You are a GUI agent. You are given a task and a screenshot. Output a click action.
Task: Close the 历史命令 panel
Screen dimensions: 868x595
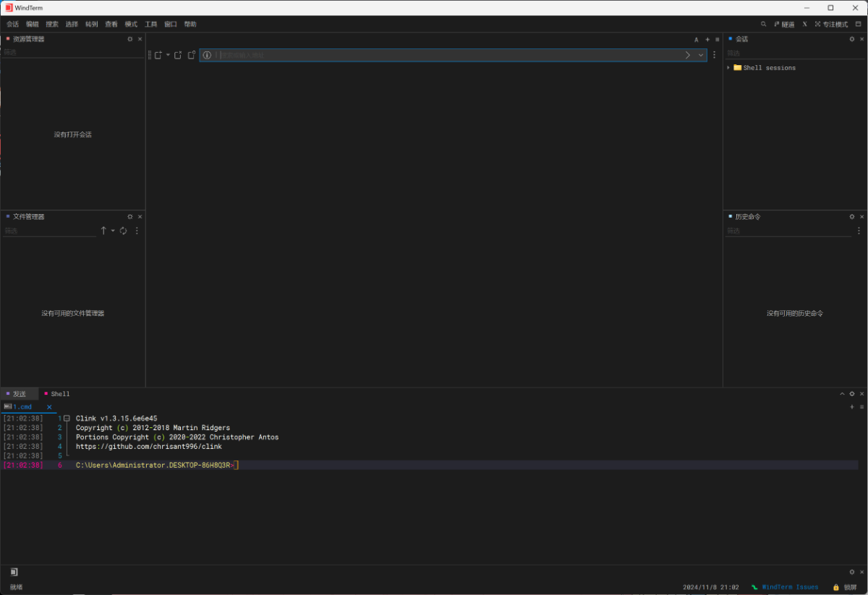coord(862,217)
